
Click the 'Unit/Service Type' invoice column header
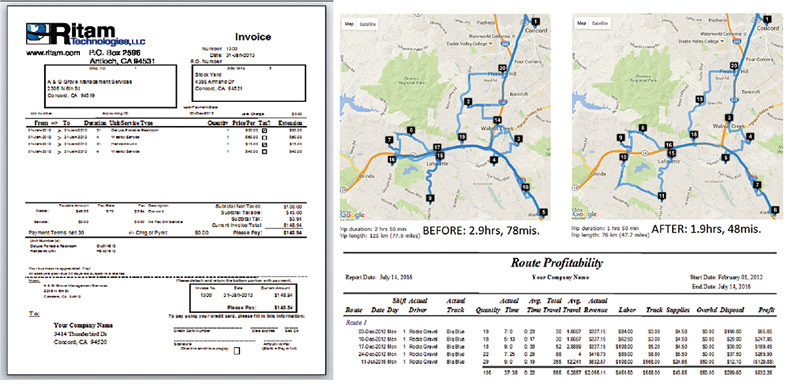(130, 123)
